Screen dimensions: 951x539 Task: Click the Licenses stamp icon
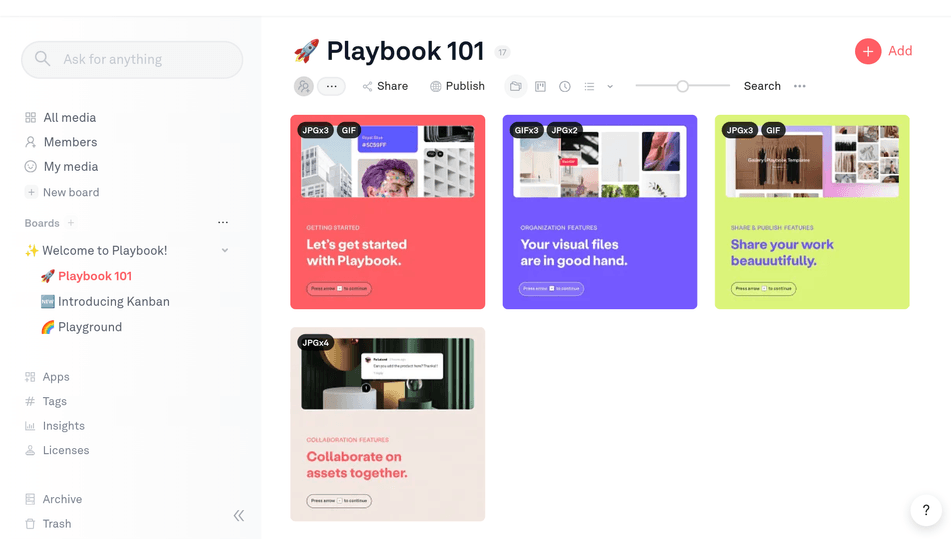click(x=30, y=450)
